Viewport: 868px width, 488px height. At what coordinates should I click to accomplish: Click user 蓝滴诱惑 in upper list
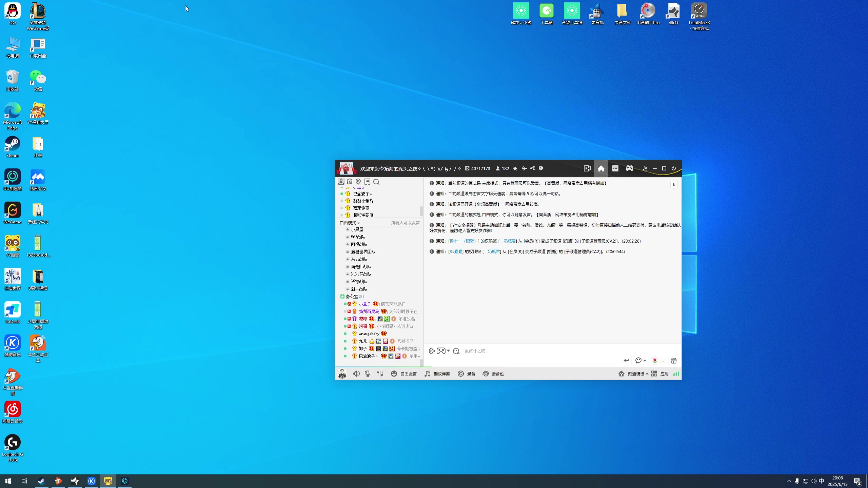pos(361,208)
